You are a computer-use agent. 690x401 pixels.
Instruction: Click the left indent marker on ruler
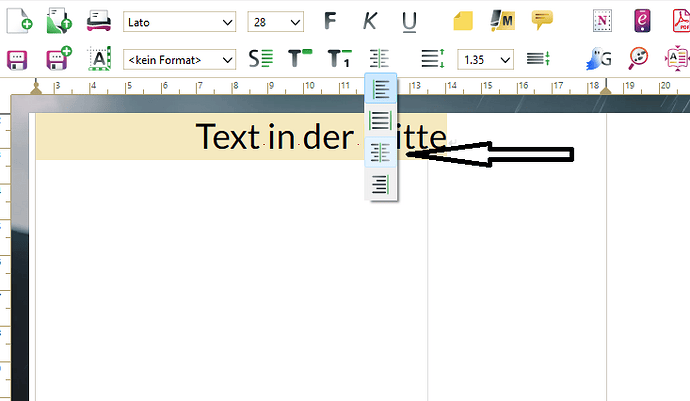click(x=36, y=87)
